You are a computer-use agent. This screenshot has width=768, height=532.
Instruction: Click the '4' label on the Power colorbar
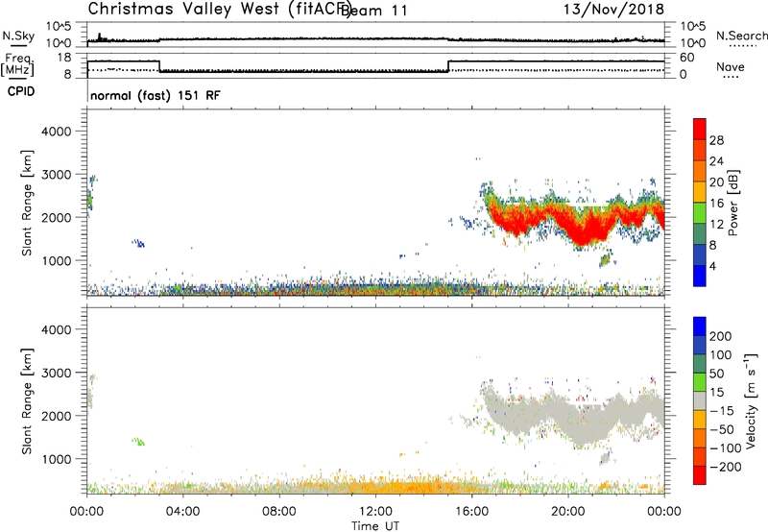coord(712,267)
